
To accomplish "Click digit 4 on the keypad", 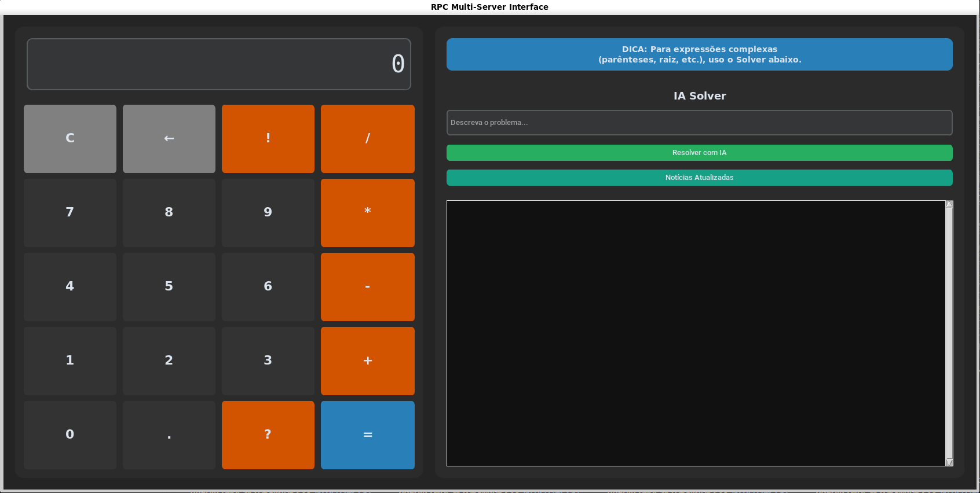I will click(70, 287).
